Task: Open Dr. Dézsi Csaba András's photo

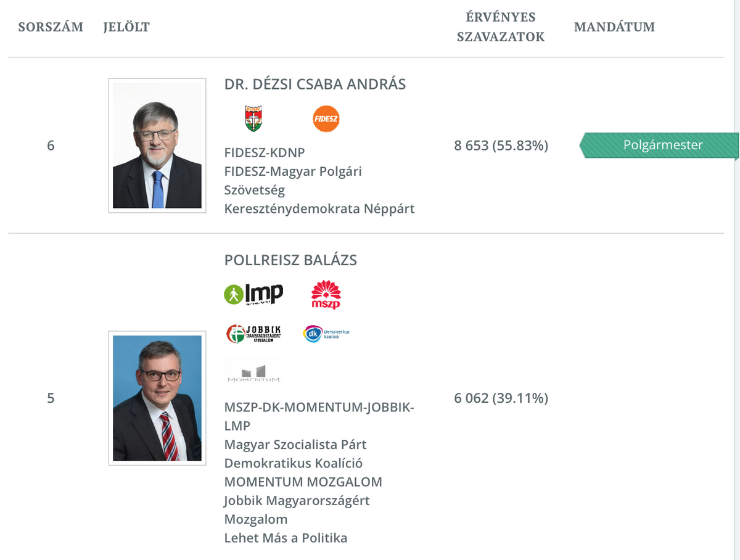Action: [x=157, y=146]
